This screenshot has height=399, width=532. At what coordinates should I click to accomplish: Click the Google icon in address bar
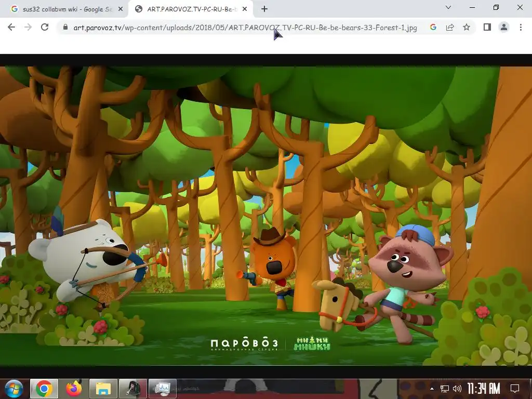433,27
